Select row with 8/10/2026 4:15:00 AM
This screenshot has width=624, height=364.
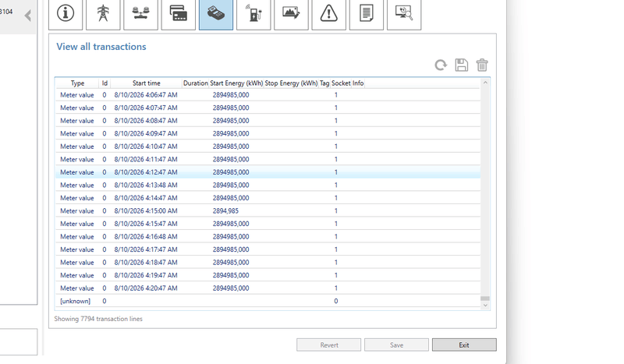(268, 211)
